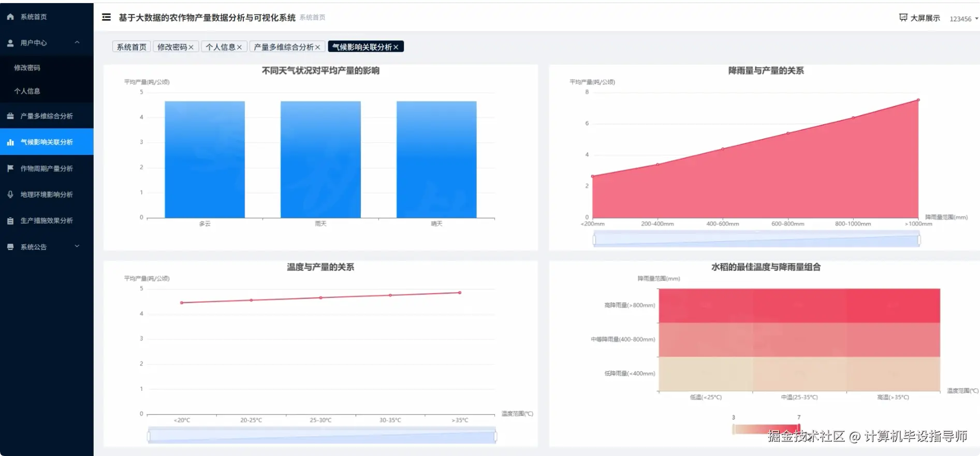Close the 个人信息 tab
Viewport: 980px width, 456px height.
pos(239,47)
